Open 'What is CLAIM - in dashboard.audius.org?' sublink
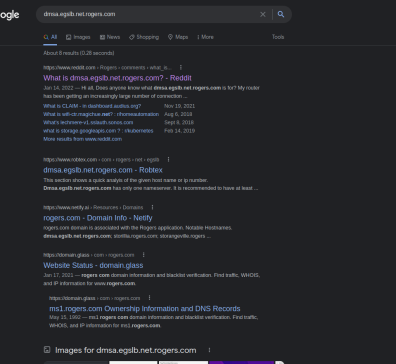Screen dimensions: 396x364 (92, 106)
